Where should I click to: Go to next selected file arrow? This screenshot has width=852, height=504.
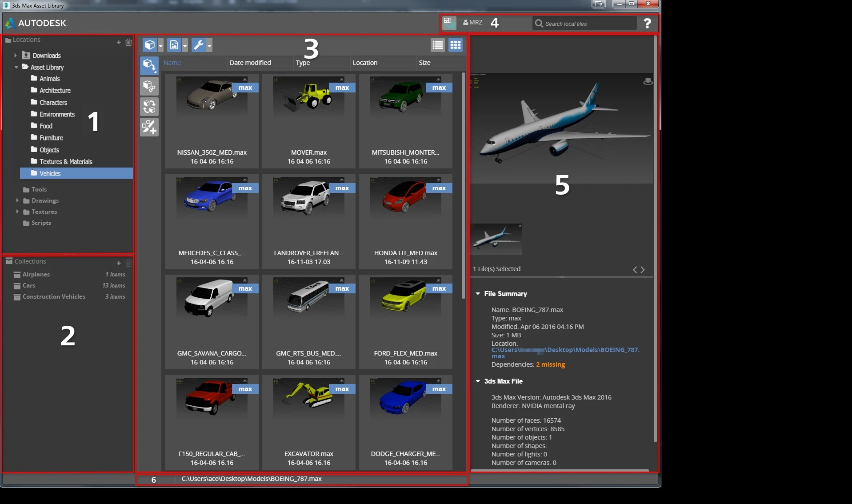(x=643, y=270)
